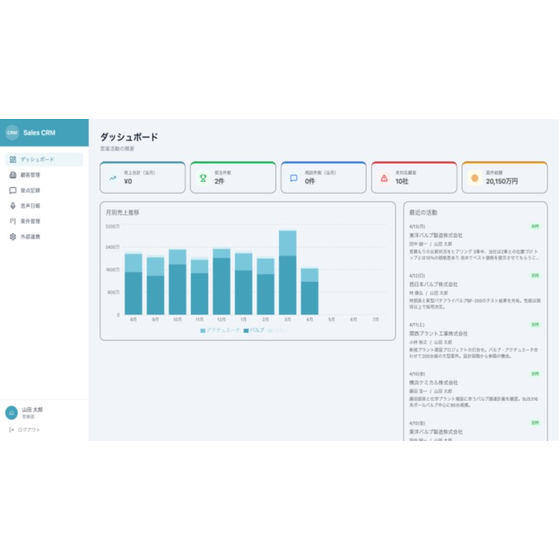560x560 pixels.
Task: Click the green badge on 西日本バルブ activity
Action: pos(535,275)
